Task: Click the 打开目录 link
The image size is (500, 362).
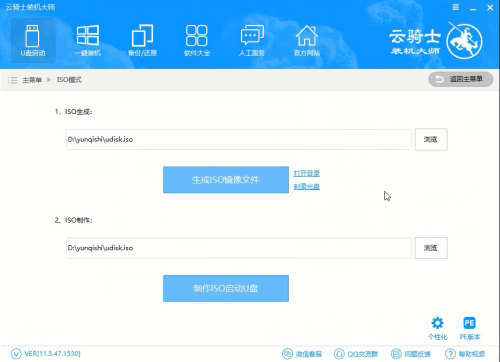Action: (x=307, y=173)
